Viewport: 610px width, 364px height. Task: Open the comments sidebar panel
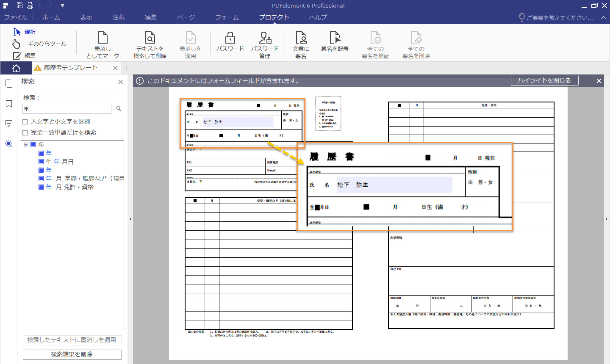[x=8, y=124]
